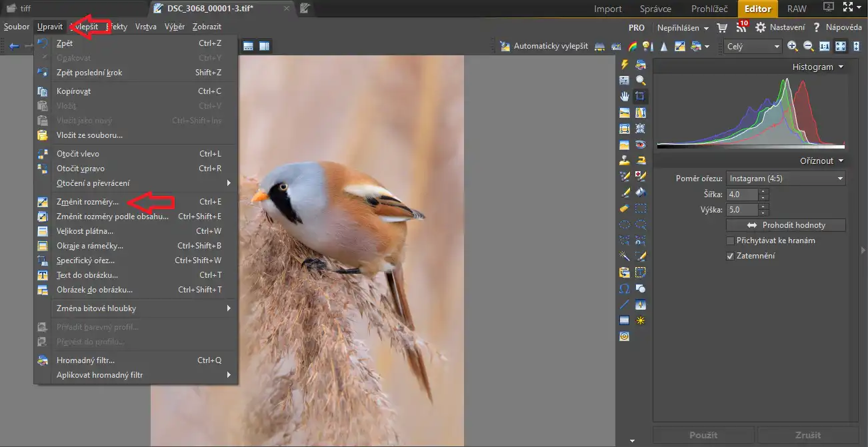
Task: Expand the Nepřihlášen account dropdown
Action: tap(683, 28)
